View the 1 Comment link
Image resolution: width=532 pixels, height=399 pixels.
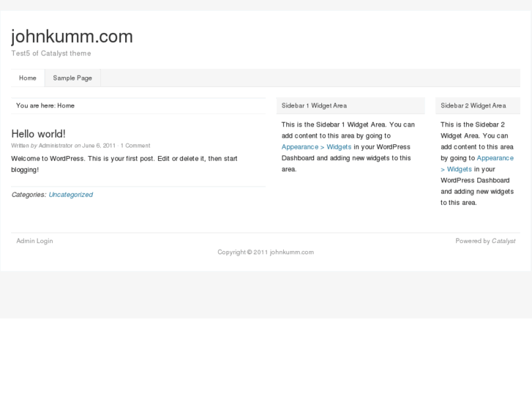135,146
